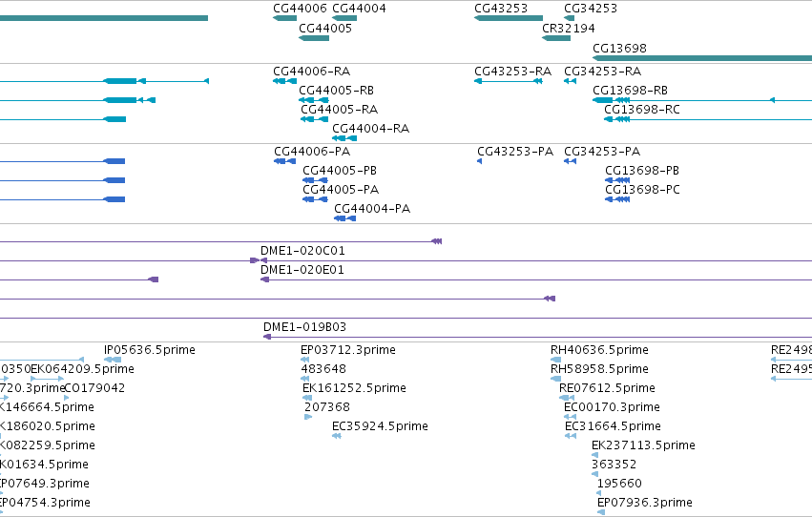Click the EP03712.3prime EST label

point(348,350)
